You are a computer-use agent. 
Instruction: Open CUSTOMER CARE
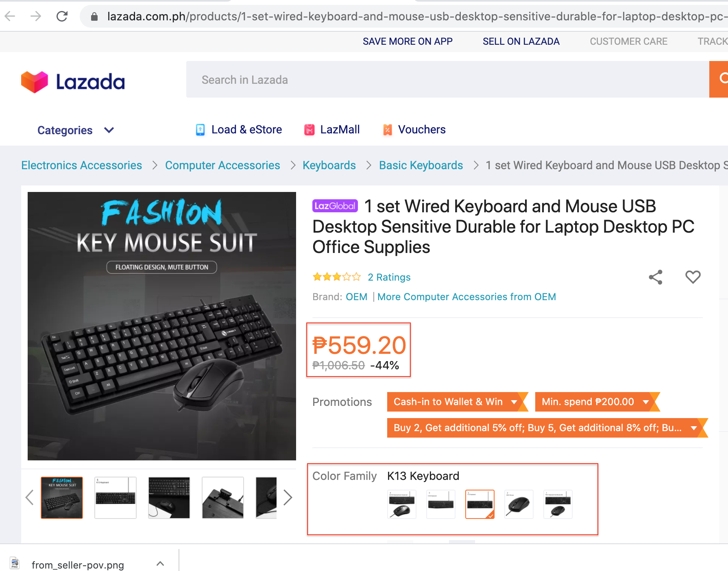click(629, 41)
